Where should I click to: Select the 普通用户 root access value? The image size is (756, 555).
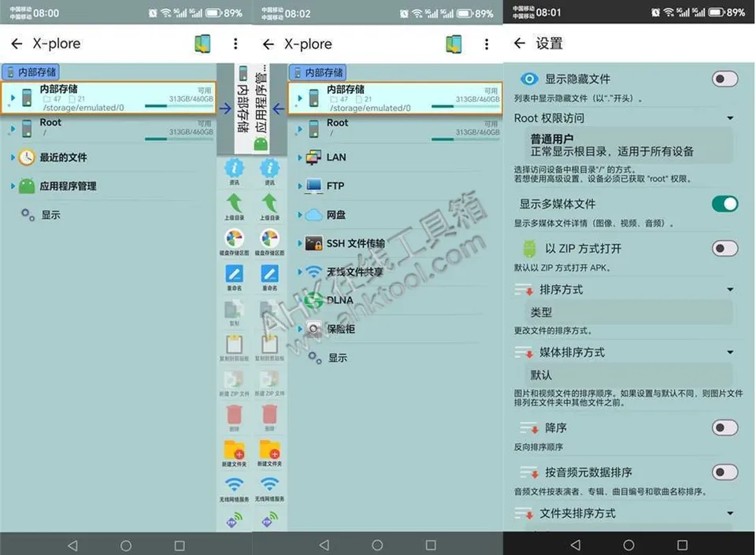click(x=628, y=146)
